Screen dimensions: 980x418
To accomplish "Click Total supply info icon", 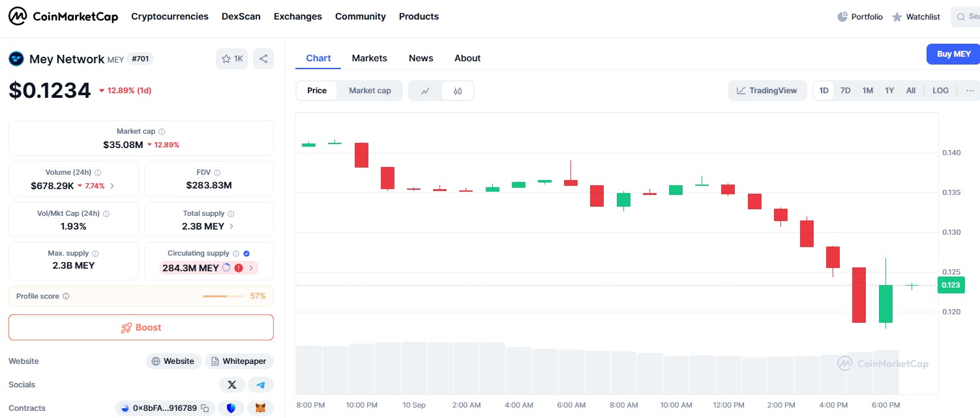I will (x=231, y=214).
